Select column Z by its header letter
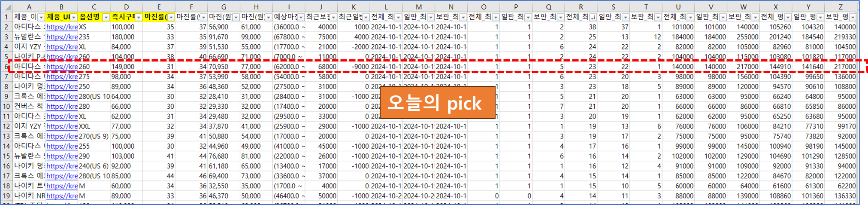The image size is (868, 205). (840, 7)
